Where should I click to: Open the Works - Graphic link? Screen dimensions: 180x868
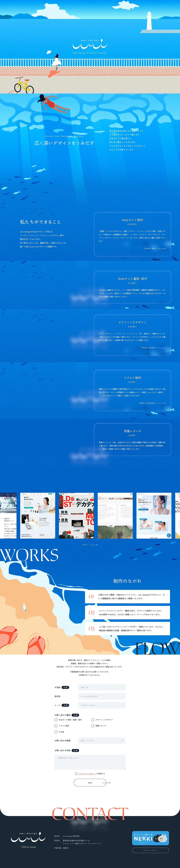click(154, 347)
